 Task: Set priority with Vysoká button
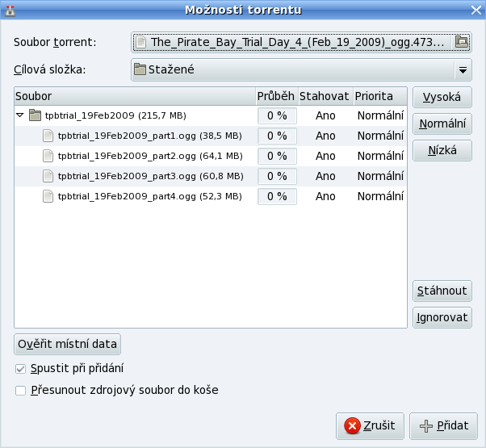[x=442, y=98]
